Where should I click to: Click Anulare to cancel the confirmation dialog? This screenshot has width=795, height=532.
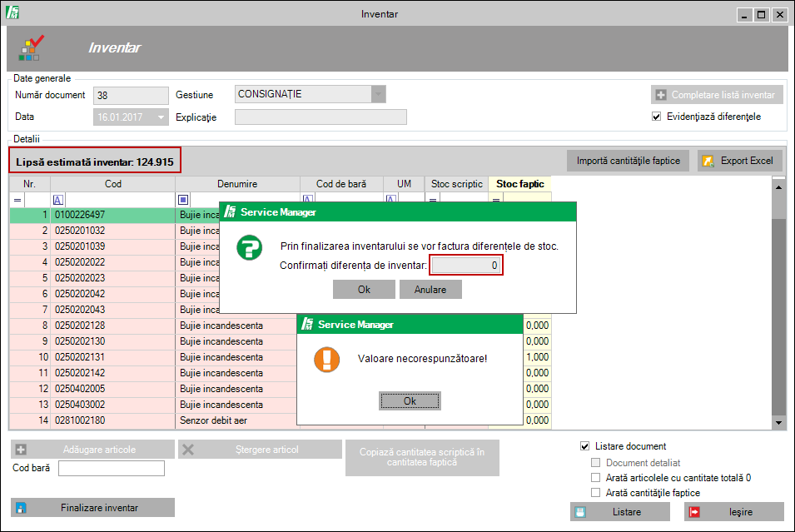coord(430,290)
